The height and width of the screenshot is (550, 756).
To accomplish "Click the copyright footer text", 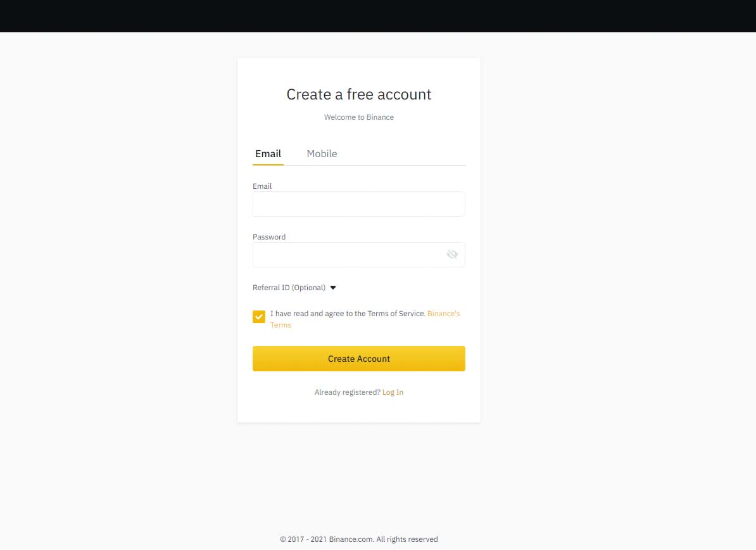I will coord(359,539).
